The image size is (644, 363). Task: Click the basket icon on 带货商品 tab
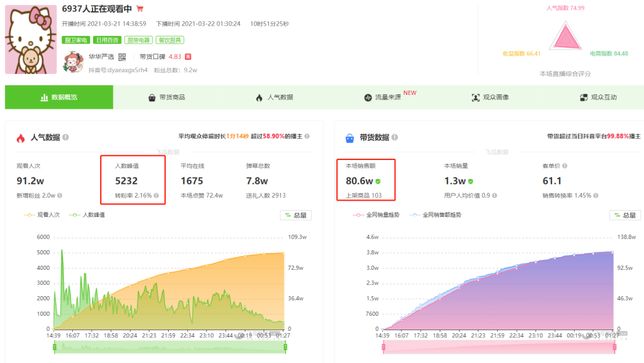click(x=152, y=97)
